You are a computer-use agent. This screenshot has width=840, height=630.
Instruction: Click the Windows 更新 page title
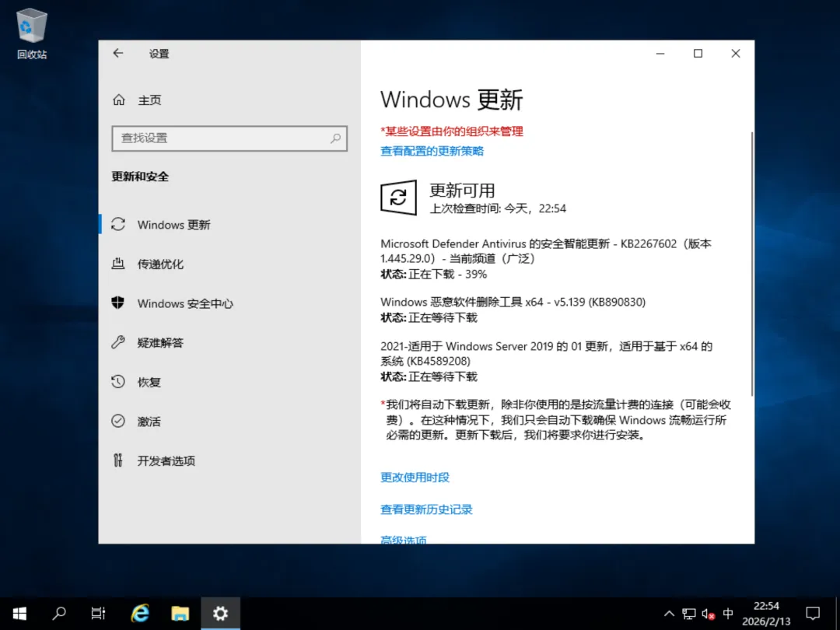click(x=451, y=100)
